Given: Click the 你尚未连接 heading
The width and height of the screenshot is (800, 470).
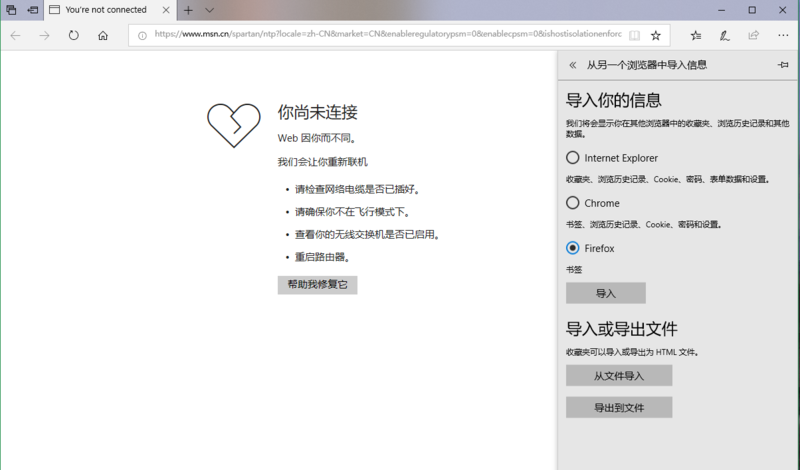Looking at the screenshot, I should click(317, 112).
